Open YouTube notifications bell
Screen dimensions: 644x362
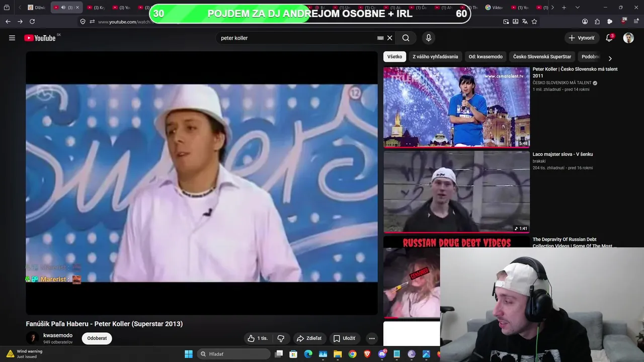pos(609,38)
